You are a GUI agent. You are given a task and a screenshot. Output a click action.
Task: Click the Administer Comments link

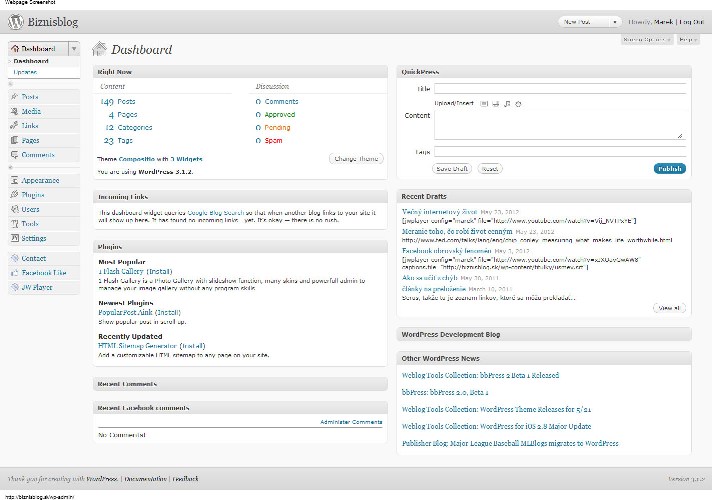coord(351,422)
